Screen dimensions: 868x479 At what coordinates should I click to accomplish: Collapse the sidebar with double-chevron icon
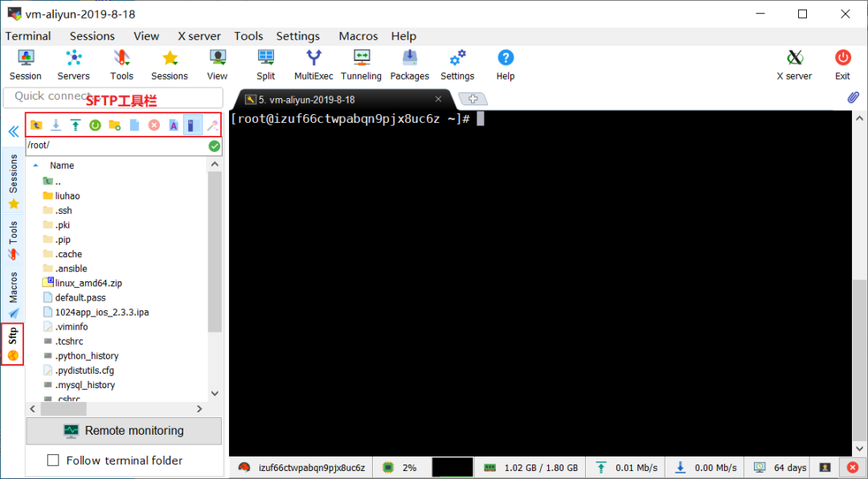pos(14,132)
